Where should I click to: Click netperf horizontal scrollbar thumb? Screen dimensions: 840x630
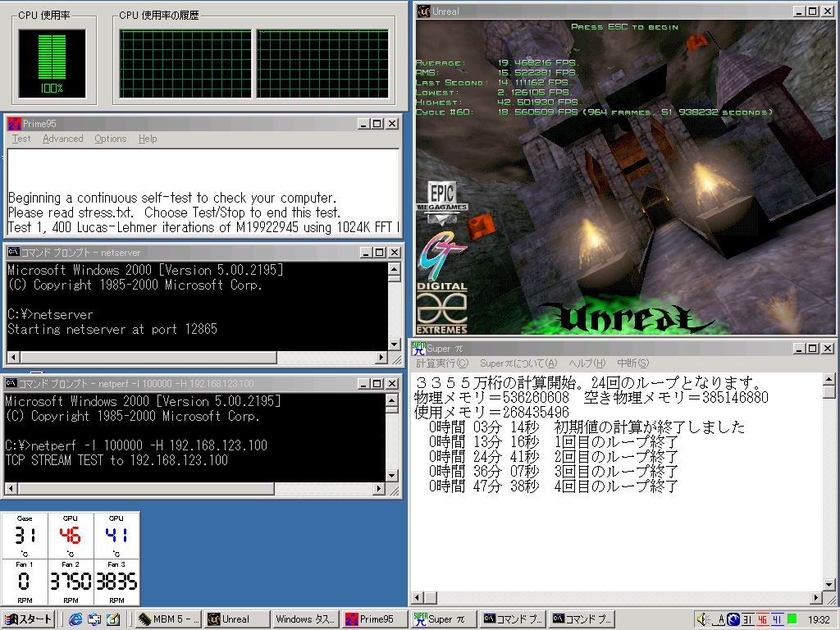pos(145,489)
